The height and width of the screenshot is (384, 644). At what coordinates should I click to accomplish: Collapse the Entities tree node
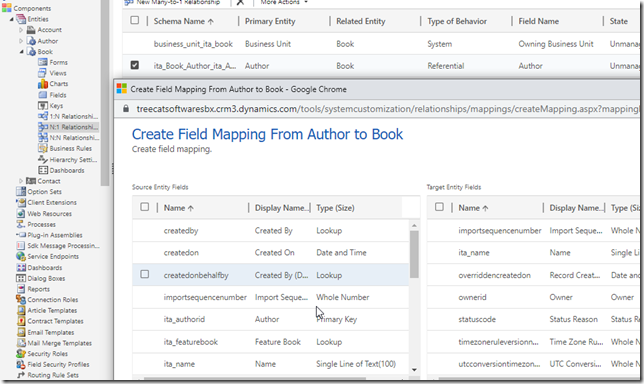12,19
